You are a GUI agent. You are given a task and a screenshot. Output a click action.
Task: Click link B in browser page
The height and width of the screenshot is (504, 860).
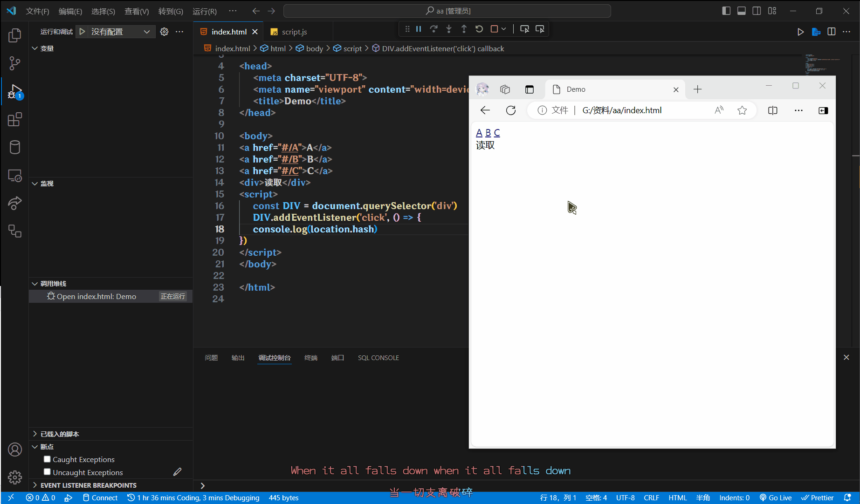[x=488, y=133]
